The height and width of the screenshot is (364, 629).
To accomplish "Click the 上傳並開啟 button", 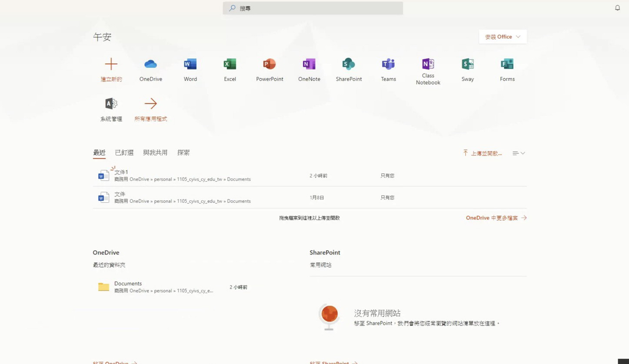I will (483, 153).
